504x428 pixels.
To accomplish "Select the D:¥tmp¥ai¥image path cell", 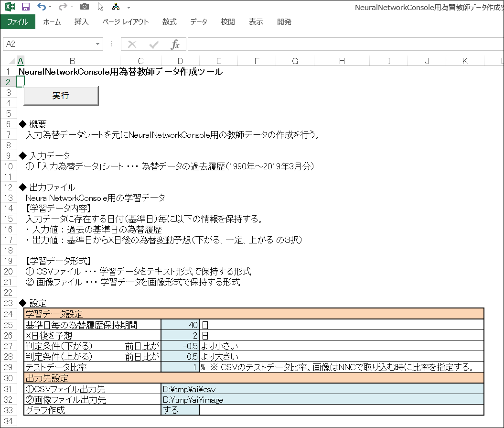I will [x=322, y=399].
